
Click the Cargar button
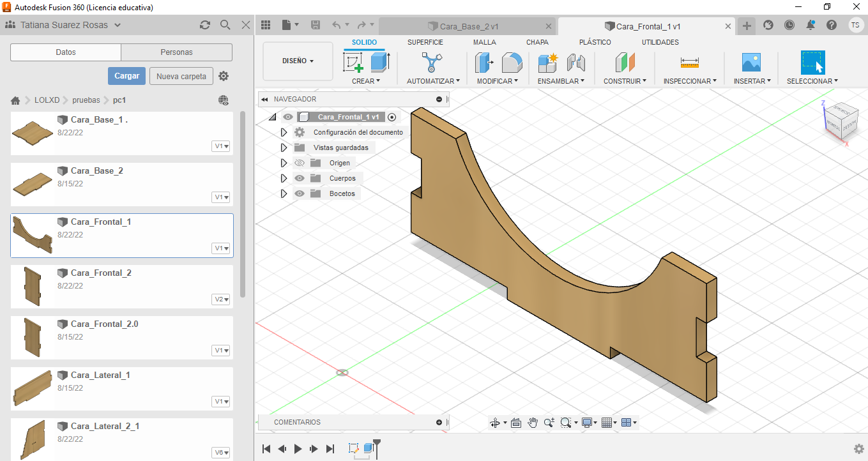coord(126,76)
